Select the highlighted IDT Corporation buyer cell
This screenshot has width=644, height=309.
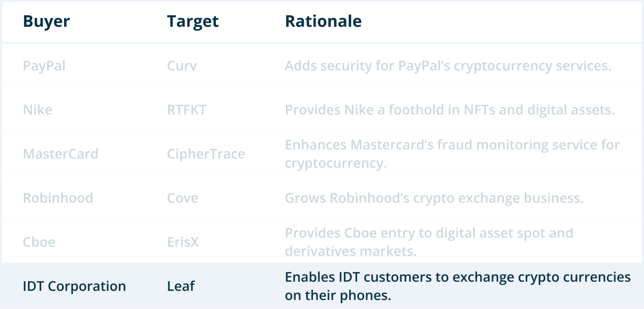[74, 286]
